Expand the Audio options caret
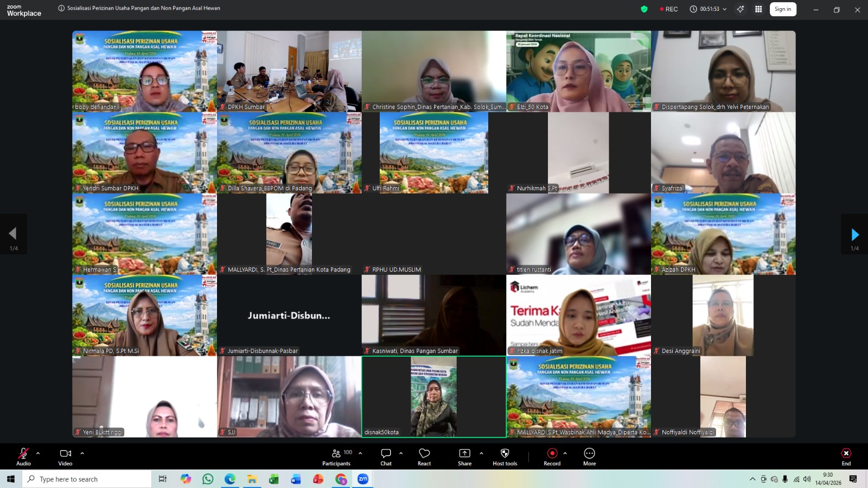The image size is (868, 488). point(38,453)
